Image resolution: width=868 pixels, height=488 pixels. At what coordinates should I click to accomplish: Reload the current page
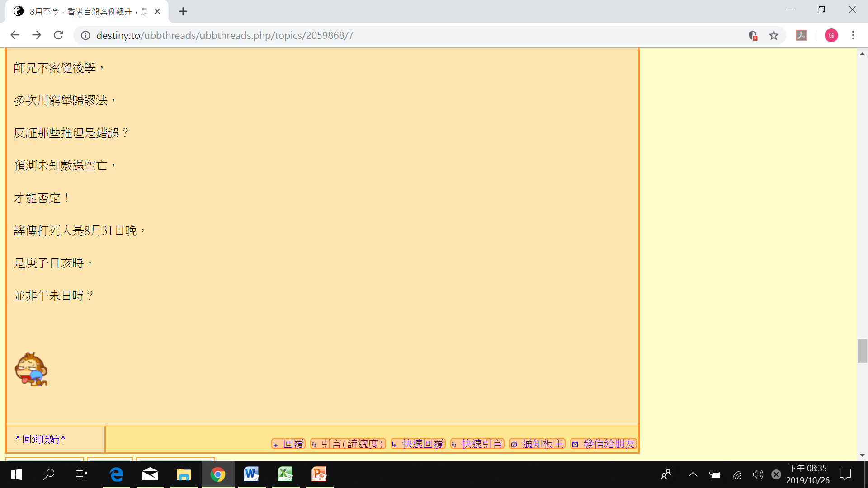click(x=58, y=35)
